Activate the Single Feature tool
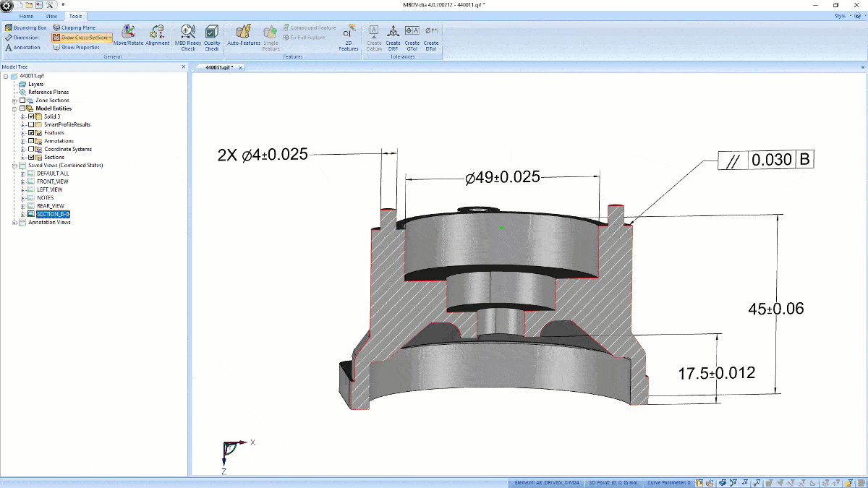Viewport: 868px width, 488px height. [x=270, y=36]
